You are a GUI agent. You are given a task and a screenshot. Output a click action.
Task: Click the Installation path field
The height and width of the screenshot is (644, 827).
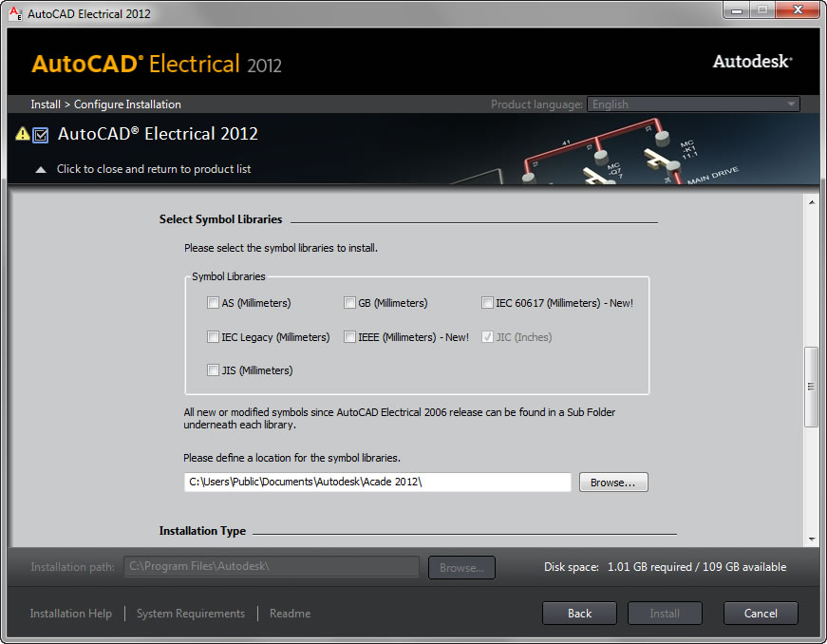(272, 566)
